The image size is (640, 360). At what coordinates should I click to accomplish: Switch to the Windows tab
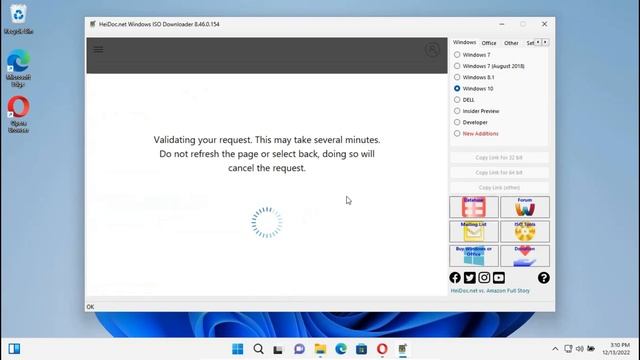click(x=464, y=42)
